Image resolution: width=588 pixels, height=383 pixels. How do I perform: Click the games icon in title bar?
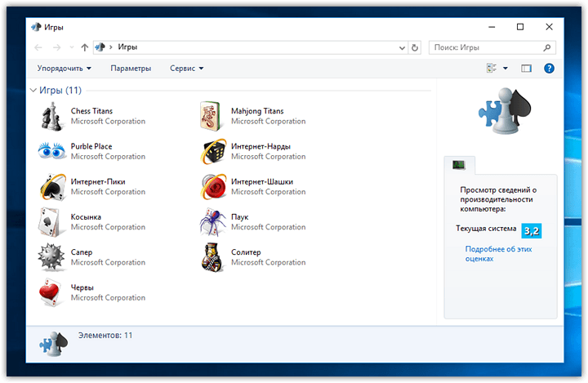pos(36,27)
